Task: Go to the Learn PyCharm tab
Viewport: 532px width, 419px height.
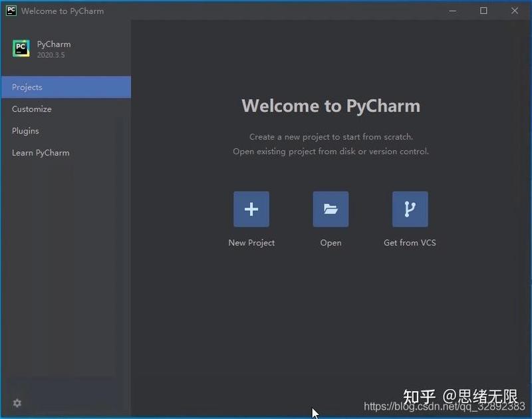Action: pos(66,153)
